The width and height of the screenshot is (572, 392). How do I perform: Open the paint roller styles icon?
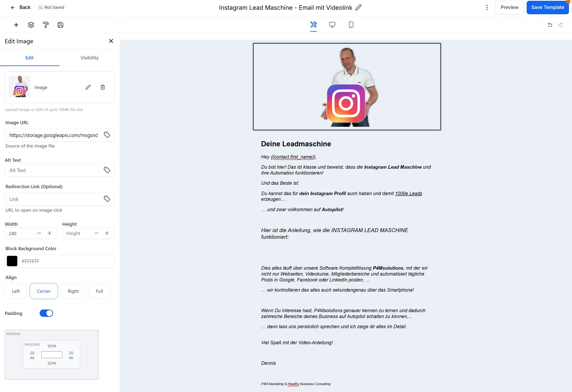[x=46, y=25]
